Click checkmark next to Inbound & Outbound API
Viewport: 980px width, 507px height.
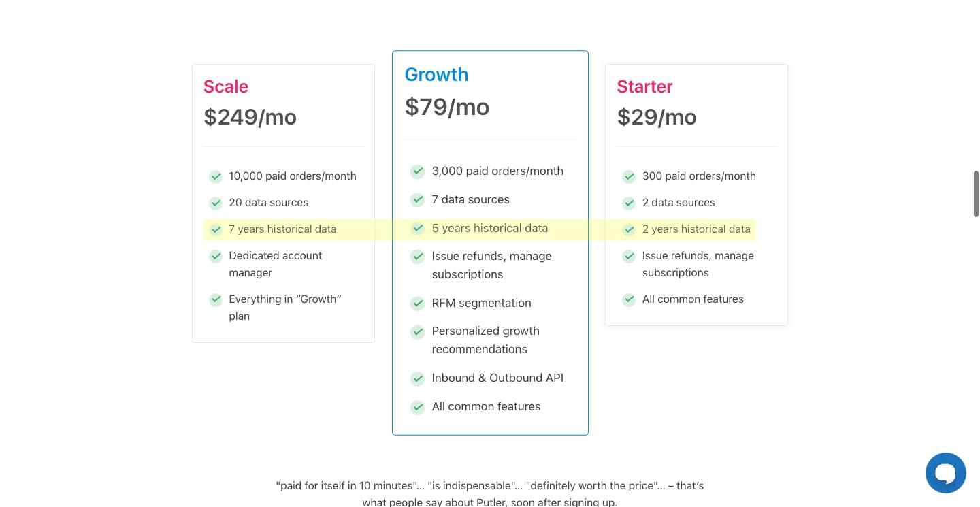click(x=417, y=378)
